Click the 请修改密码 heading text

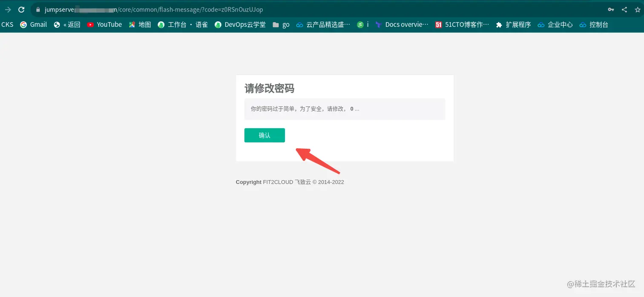pos(269,89)
